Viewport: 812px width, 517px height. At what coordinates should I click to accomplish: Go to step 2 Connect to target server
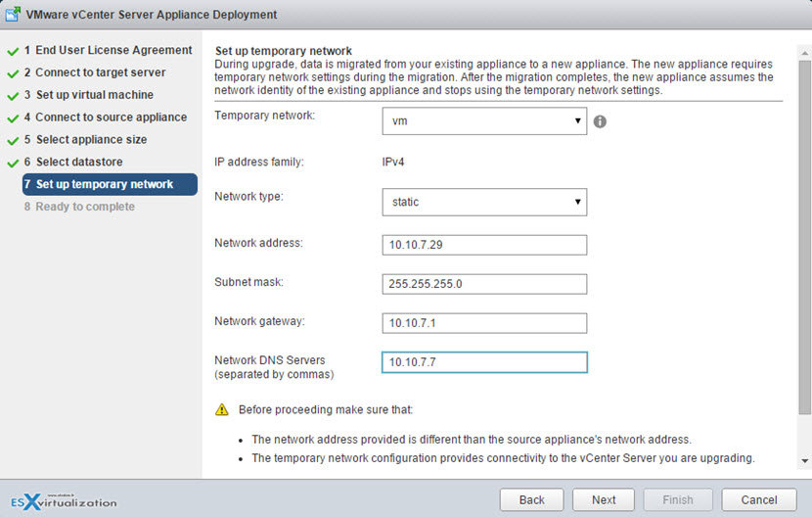click(x=95, y=72)
